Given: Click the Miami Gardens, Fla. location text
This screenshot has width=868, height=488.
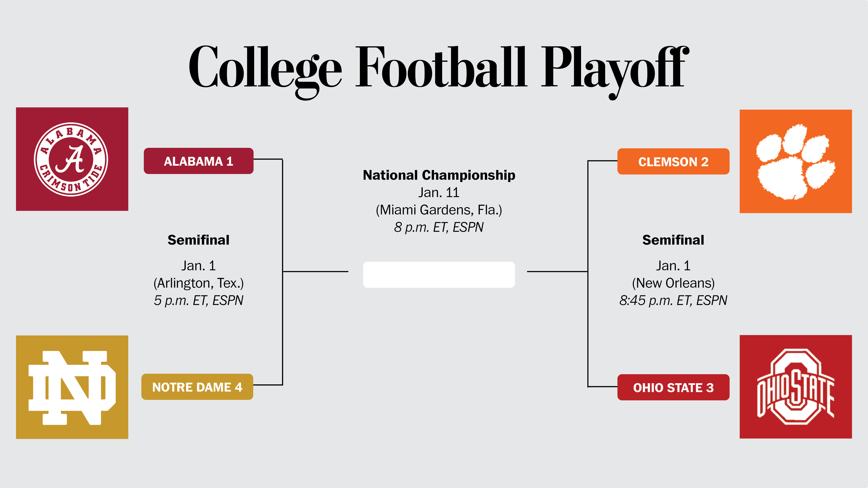Looking at the screenshot, I should click(439, 210).
